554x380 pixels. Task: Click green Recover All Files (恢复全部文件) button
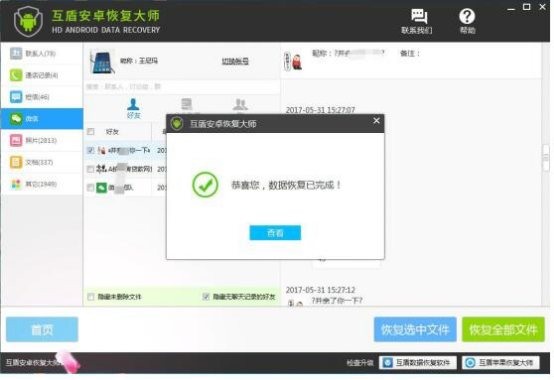[503, 329]
